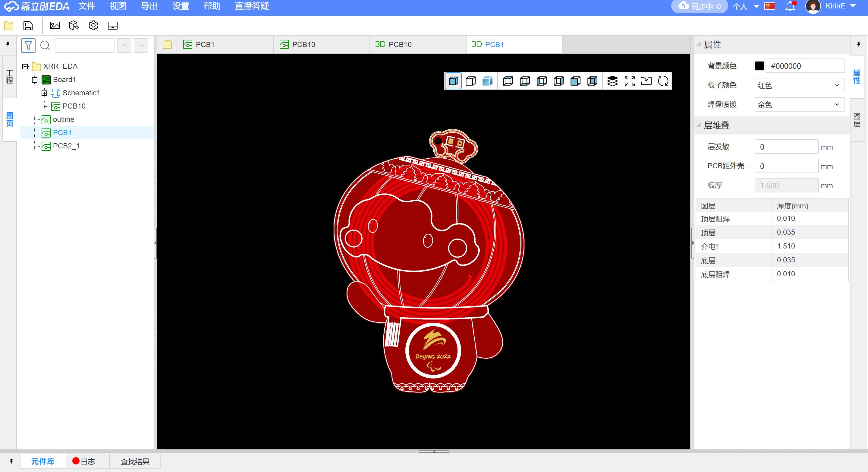Click the 同步中: 0 sync button
The width and height of the screenshot is (868, 472).
(x=699, y=6)
